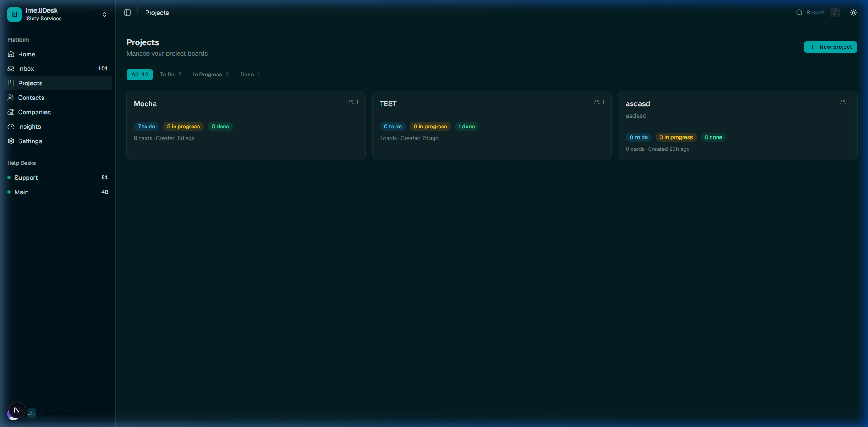View the Insights page
Image resolution: width=868 pixels, height=427 pixels.
point(29,127)
